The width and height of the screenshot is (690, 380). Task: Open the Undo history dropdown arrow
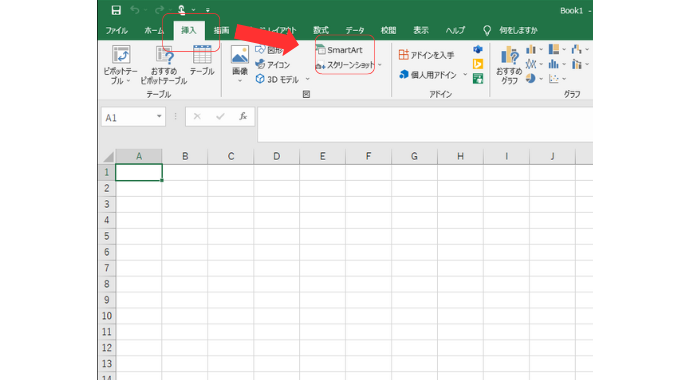coord(146,10)
